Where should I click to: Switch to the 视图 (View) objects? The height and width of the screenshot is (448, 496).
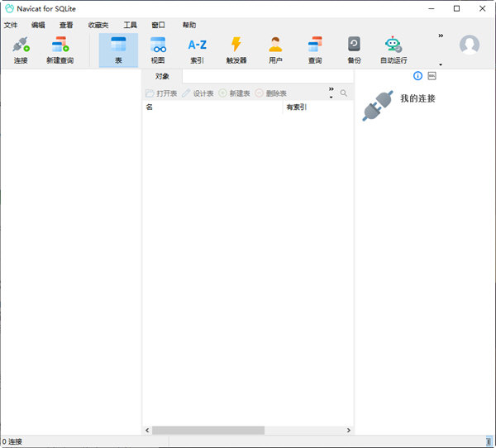coord(158,50)
